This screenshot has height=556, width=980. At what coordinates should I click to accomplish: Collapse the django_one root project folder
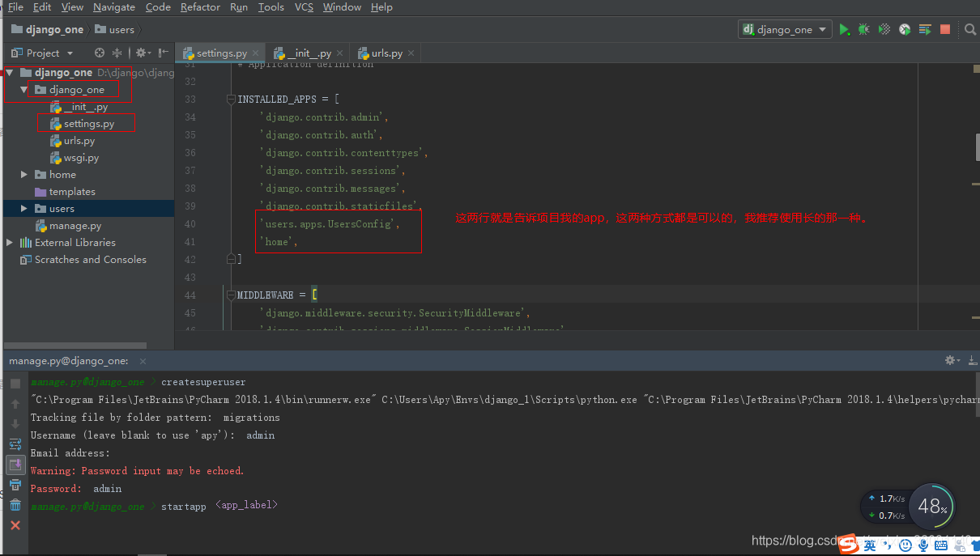(x=10, y=73)
